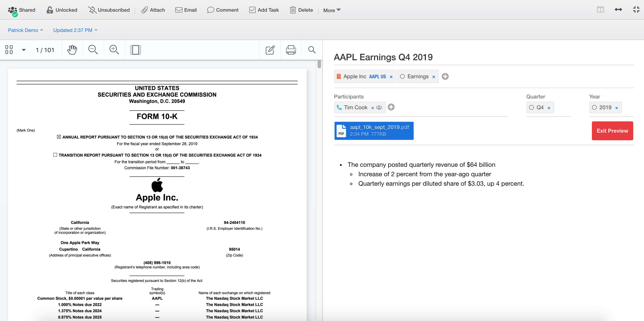Screen dimensions: 644x321
Task: Click Comment in the toolbar
Action: point(223,10)
